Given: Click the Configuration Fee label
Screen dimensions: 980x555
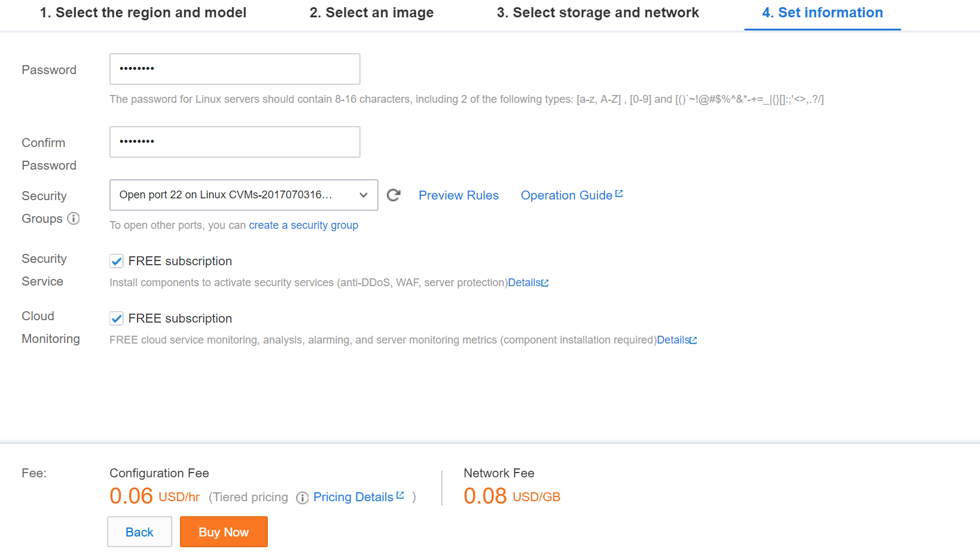Looking at the screenshot, I should pyautogui.click(x=159, y=473).
